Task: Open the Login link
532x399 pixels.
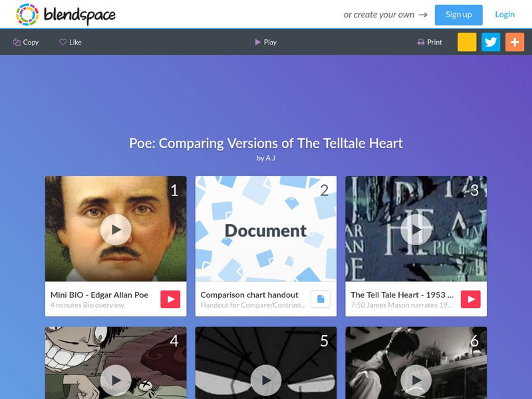Action: point(505,15)
